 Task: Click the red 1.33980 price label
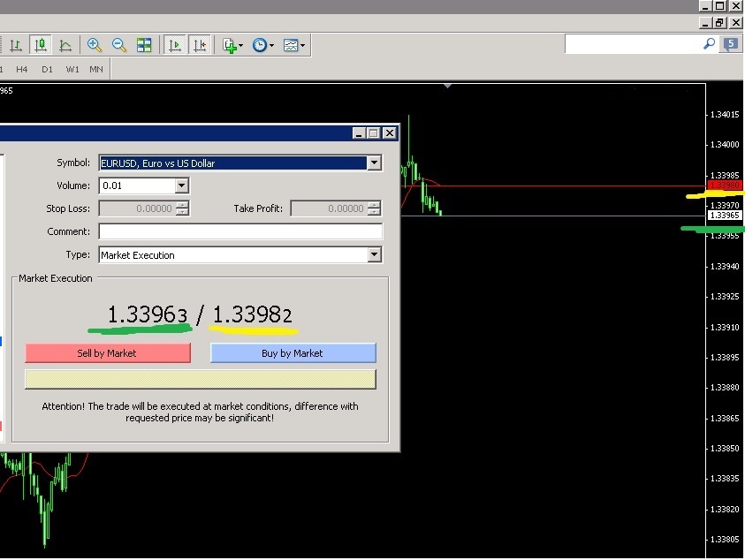(724, 185)
